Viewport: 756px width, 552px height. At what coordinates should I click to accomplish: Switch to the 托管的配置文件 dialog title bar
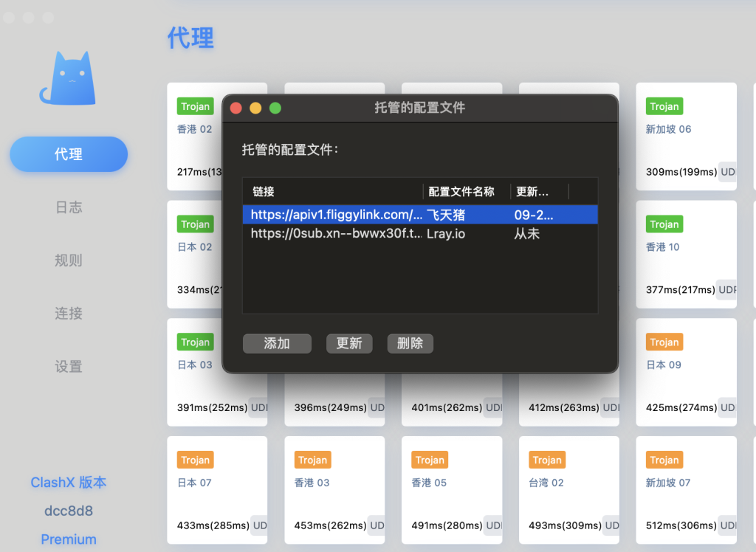(419, 107)
